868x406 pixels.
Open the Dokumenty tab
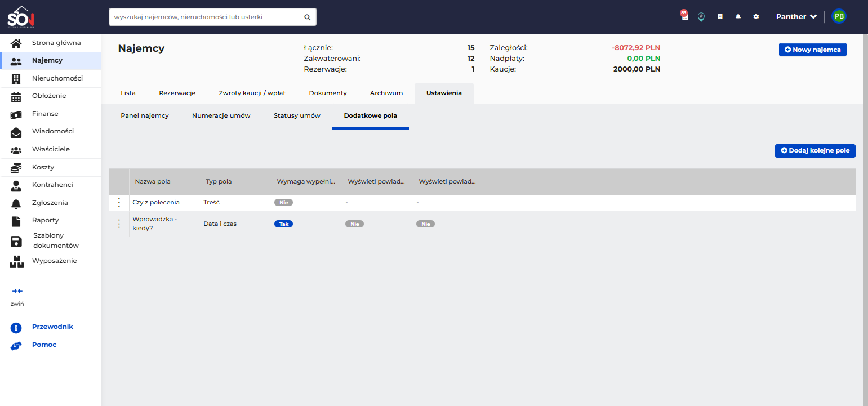pos(328,93)
